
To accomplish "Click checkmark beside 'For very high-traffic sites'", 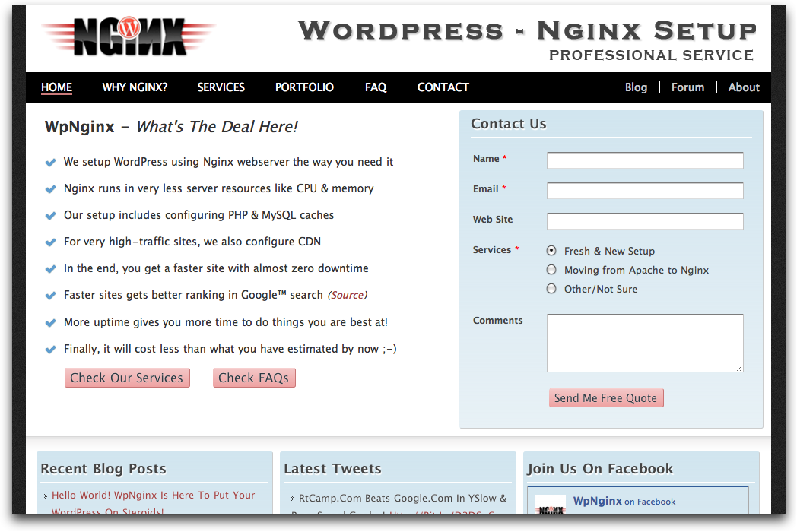I will pyautogui.click(x=50, y=242).
